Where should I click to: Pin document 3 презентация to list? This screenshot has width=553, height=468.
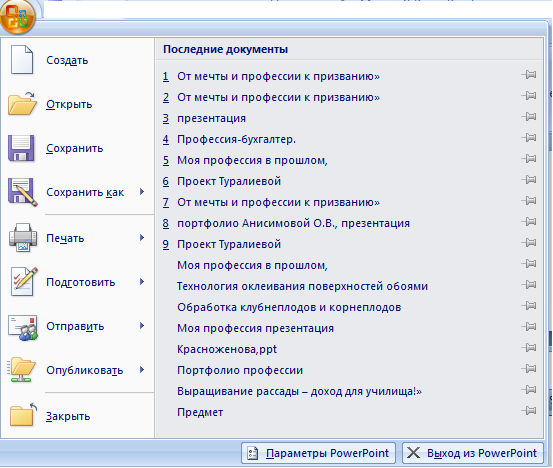point(529,117)
